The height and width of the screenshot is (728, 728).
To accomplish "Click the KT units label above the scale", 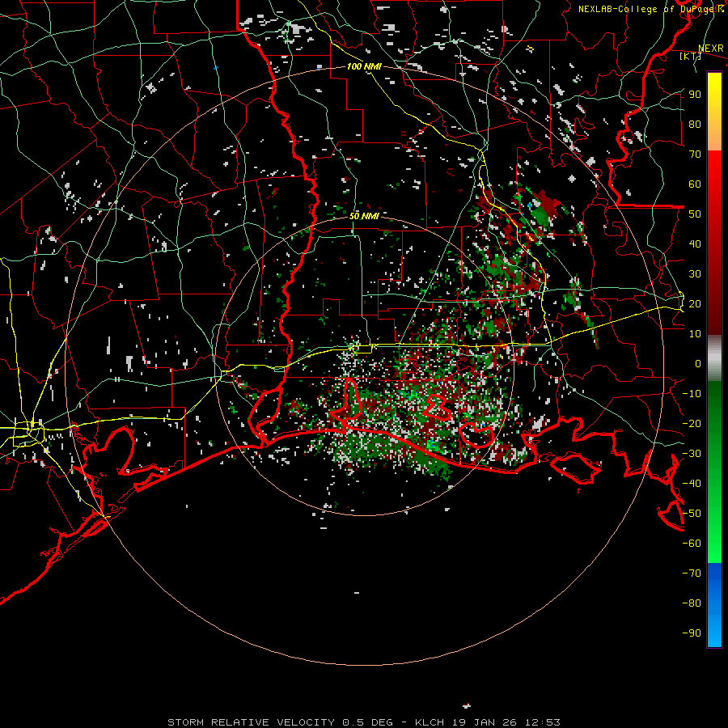I will [691, 56].
